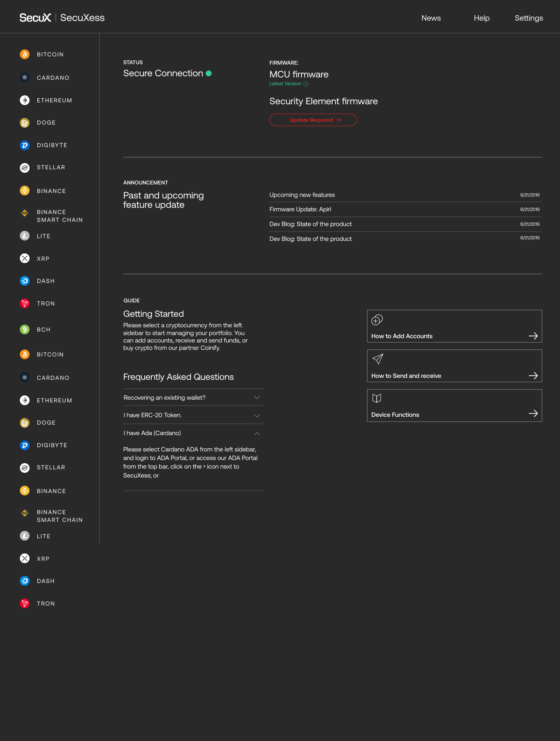This screenshot has height=741, width=560.
Task: Click the 'Frequently Asked Questions' heading
Action: click(x=178, y=377)
